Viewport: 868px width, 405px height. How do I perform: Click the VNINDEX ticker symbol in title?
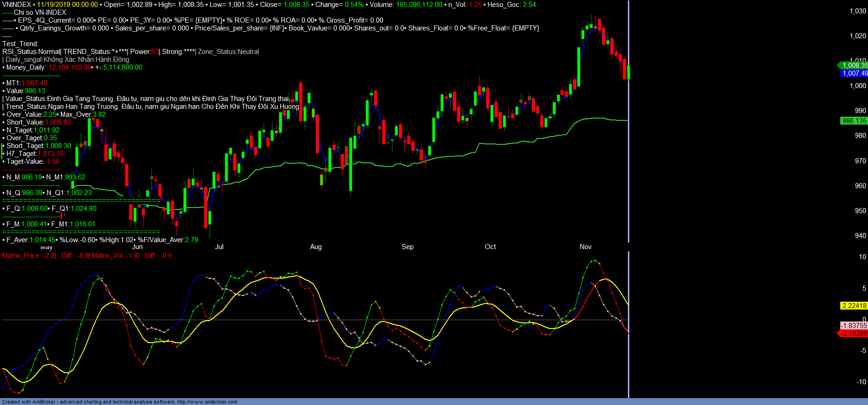click(x=17, y=5)
